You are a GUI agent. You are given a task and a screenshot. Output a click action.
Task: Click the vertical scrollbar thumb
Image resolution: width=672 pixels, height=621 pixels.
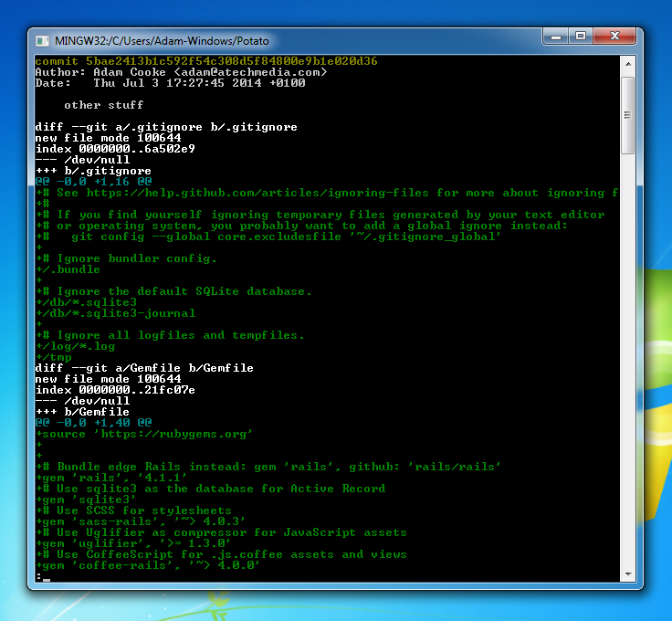coord(628,115)
